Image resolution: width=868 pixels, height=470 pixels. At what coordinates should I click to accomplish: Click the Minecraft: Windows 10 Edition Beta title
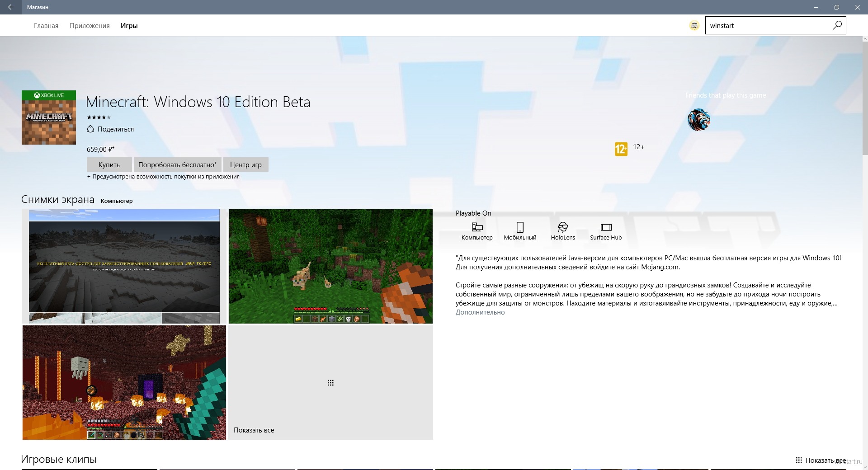(198, 102)
